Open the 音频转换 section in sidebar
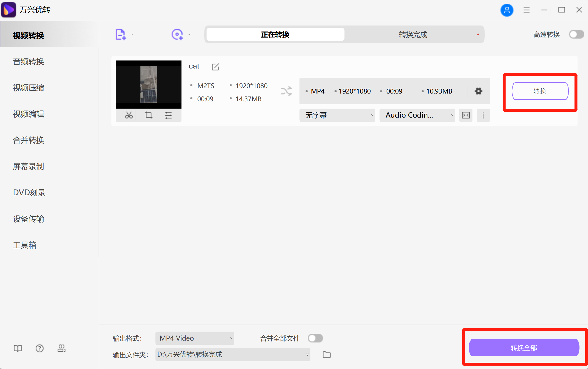 [x=28, y=62]
